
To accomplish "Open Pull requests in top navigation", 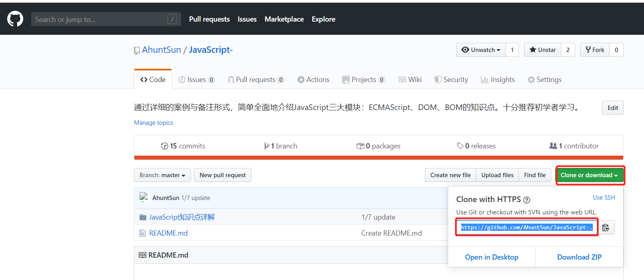I will 209,19.
